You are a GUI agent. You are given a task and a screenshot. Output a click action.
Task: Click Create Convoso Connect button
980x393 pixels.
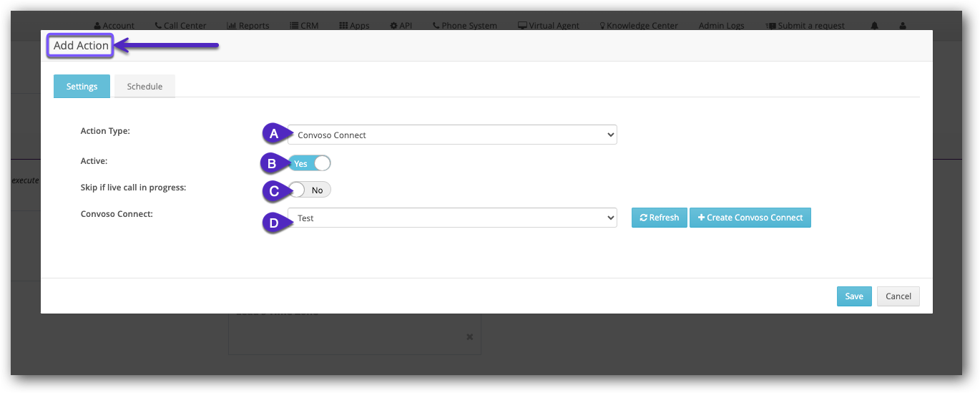(750, 218)
